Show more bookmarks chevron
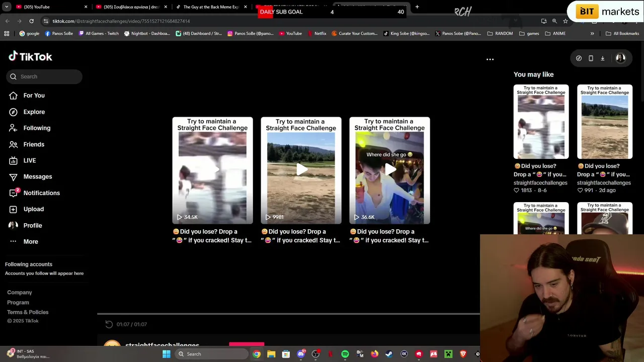 (x=592, y=34)
